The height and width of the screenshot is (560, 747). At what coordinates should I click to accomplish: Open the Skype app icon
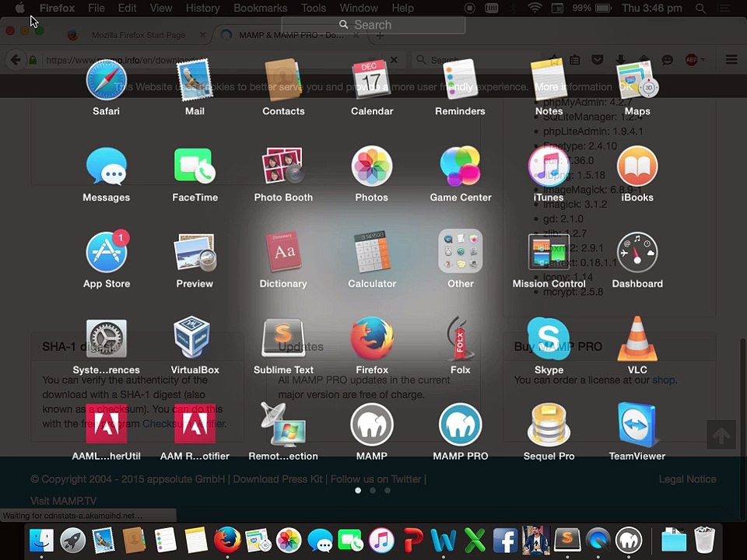click(549, 339)
